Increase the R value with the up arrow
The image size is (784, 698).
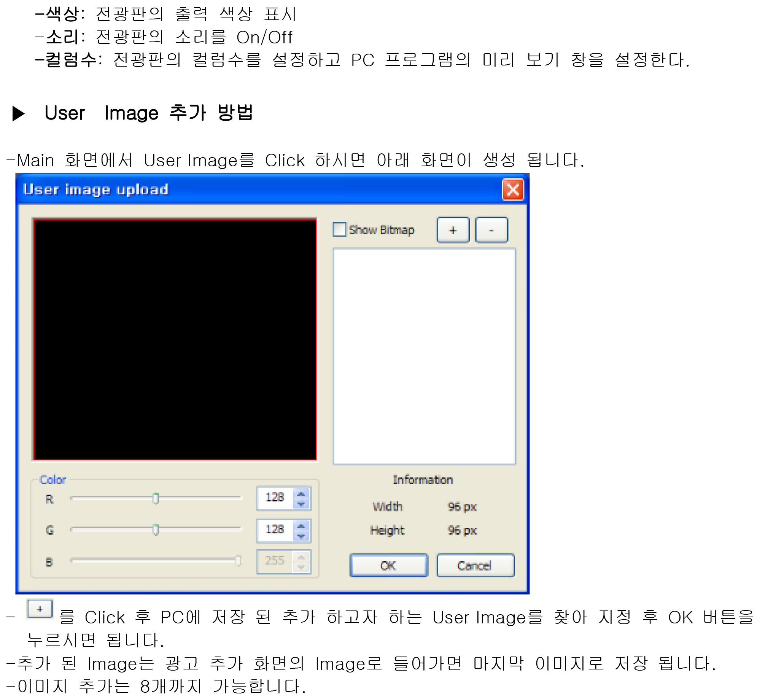coord(301,494)
